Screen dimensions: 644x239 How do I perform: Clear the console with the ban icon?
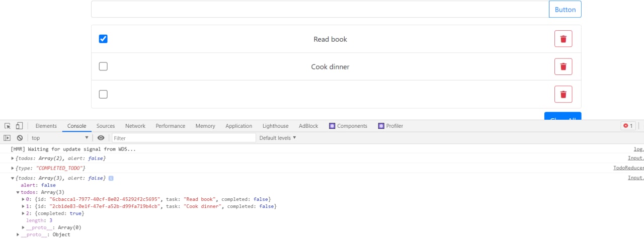pyautogui.click(x=20, y=138)
